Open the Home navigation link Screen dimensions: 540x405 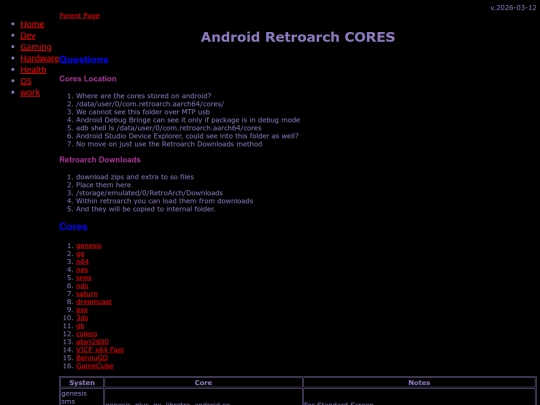pyautogui.click(x=32, y=24)
